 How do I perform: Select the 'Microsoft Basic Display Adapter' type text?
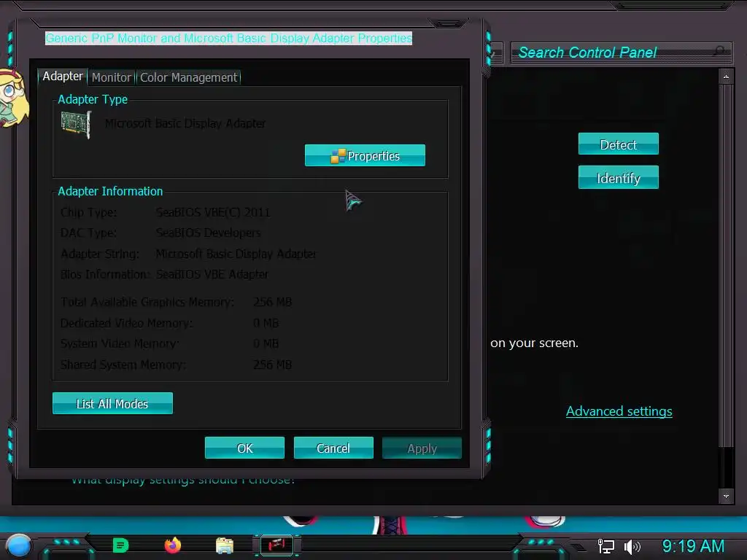(185, 123)
